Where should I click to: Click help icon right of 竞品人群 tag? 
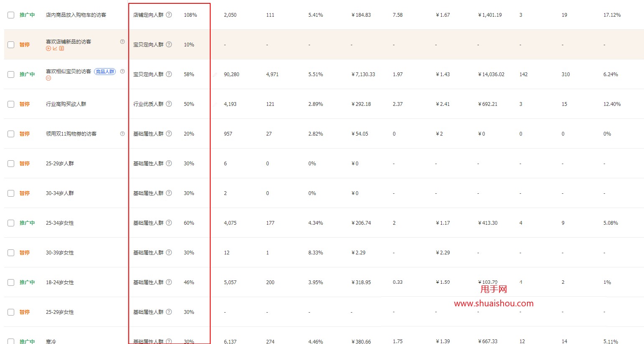coord(122,71)
